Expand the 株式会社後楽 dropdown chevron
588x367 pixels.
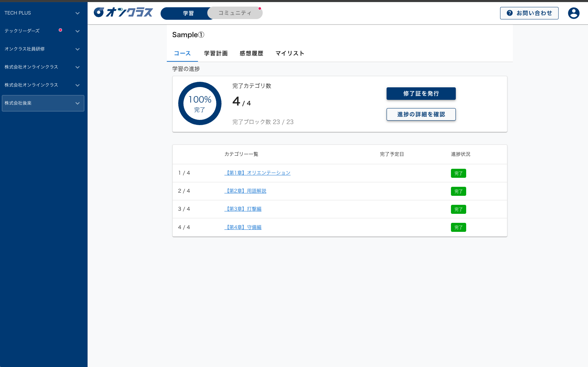pos(78,103)
